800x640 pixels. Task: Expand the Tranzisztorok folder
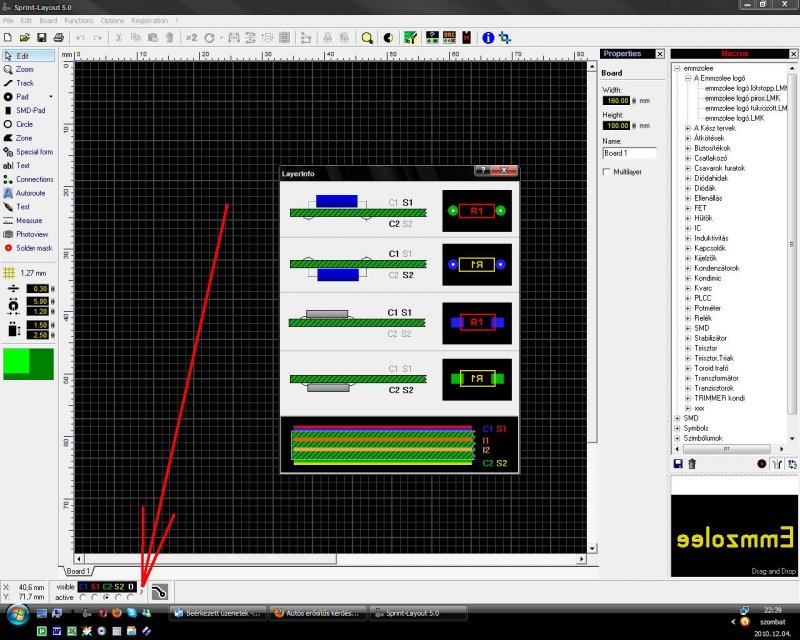[x=688, y=388]
